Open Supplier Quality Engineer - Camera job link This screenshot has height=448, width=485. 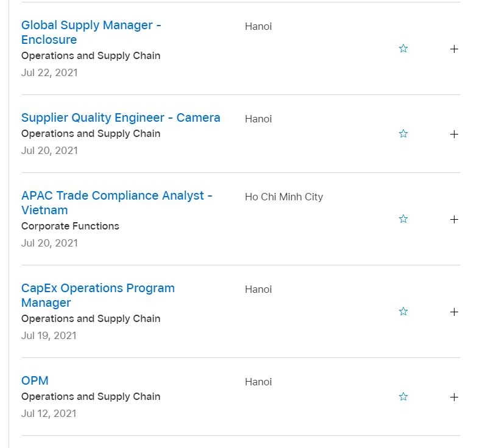click(121, 117)
